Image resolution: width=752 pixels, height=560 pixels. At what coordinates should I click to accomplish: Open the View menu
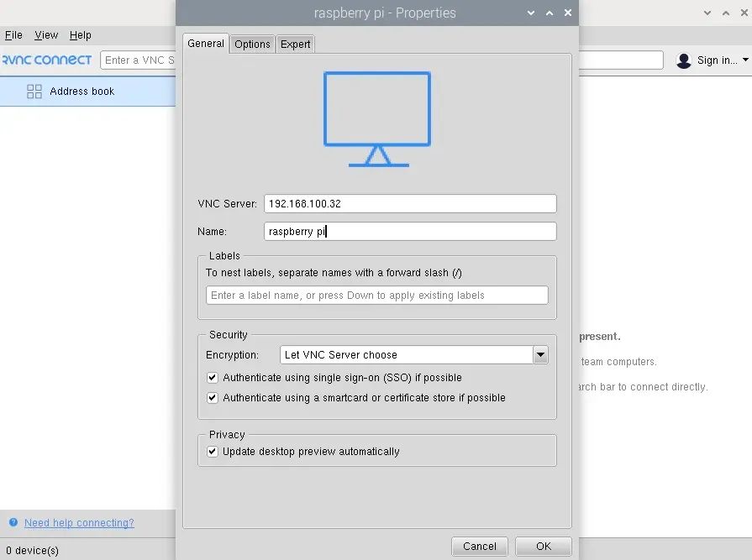(46, 35)
